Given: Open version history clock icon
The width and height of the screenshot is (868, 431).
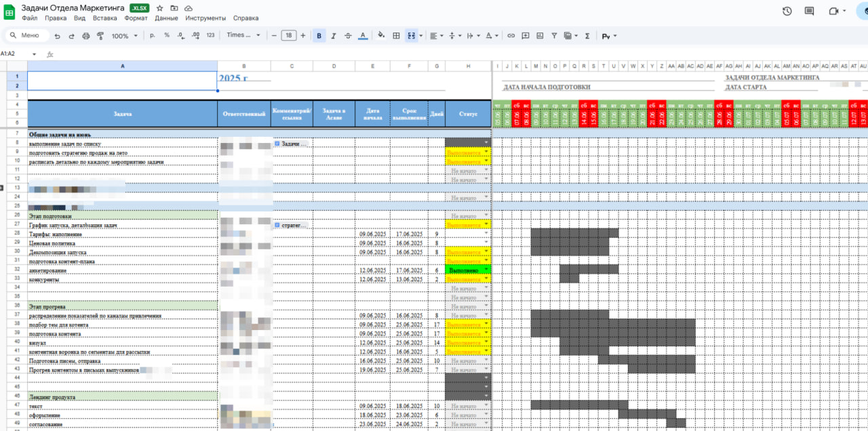Looking at the screenshot, I should [x=787, y=12].
